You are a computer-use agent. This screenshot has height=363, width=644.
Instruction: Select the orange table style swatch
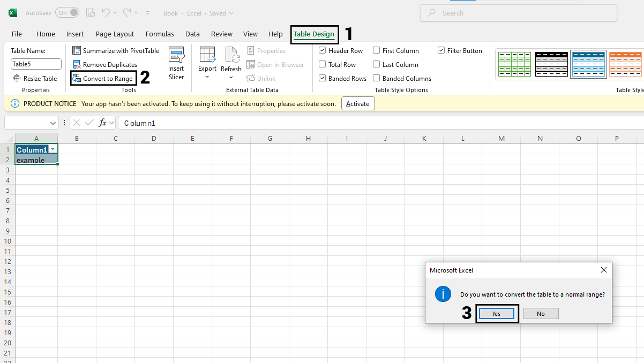625,64
